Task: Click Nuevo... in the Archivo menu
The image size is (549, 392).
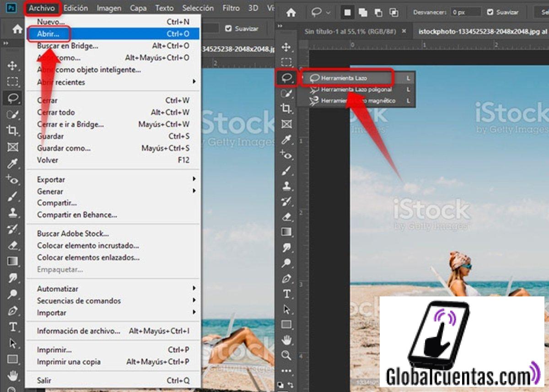Action: [x=112, y=21]
